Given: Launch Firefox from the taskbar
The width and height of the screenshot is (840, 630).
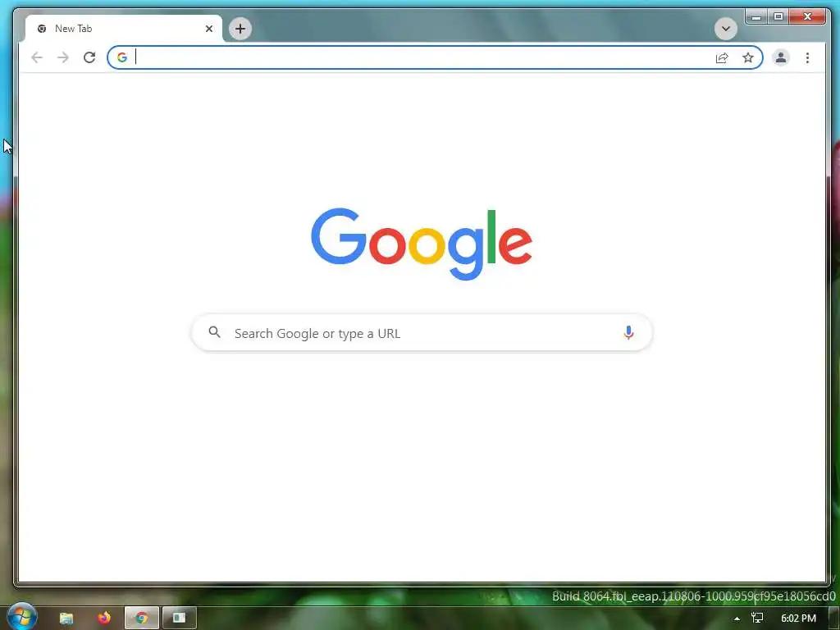Looking at the screenshot, I should point(104,618).
